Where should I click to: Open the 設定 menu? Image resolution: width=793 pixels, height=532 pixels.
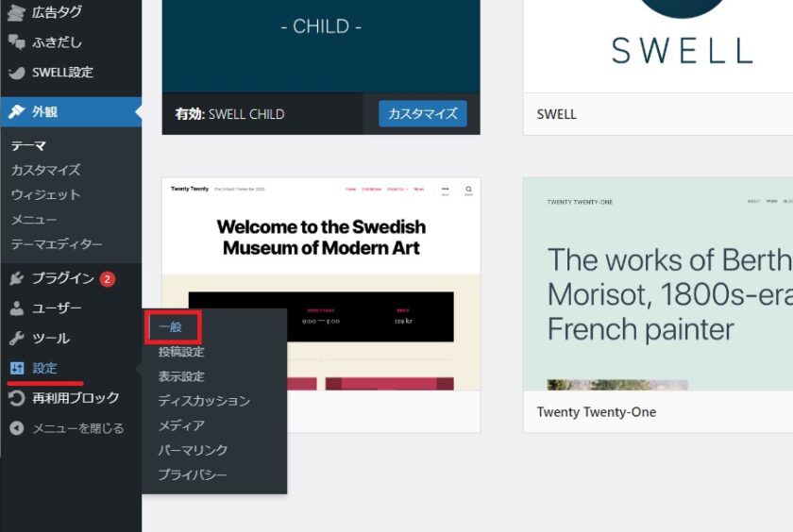tap(71, 368)
